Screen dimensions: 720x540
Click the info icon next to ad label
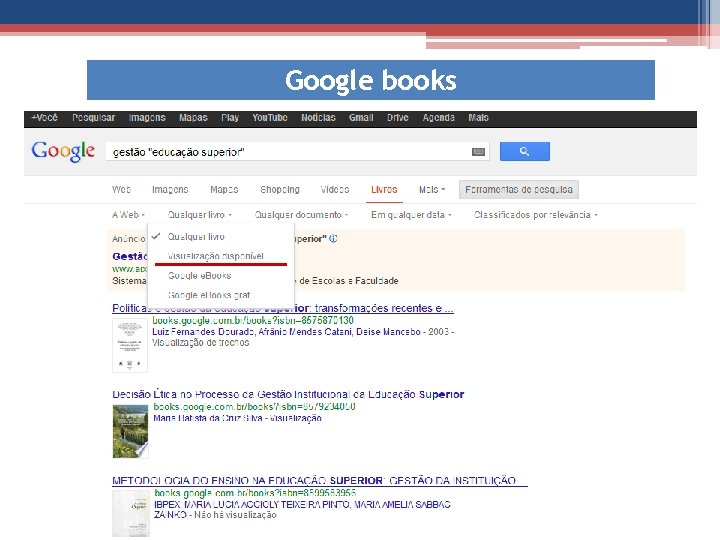[x=333, y=238]
